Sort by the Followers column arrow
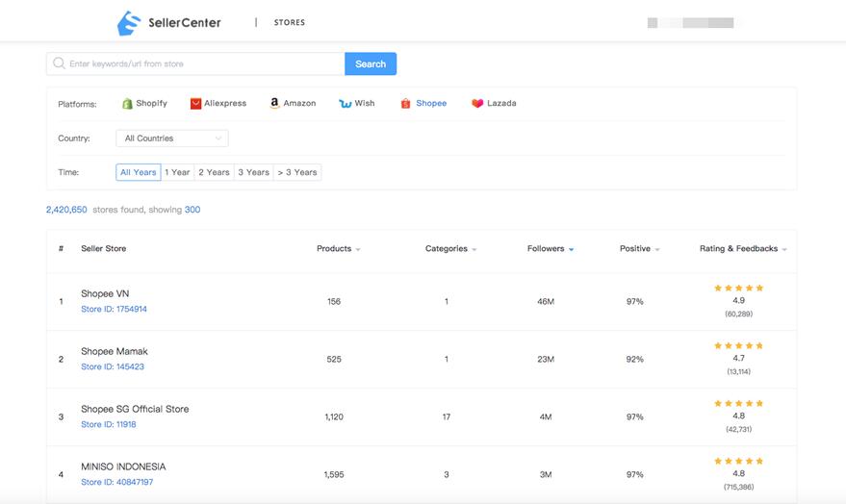This screenshot has height=504, width=846. point(571,249)
